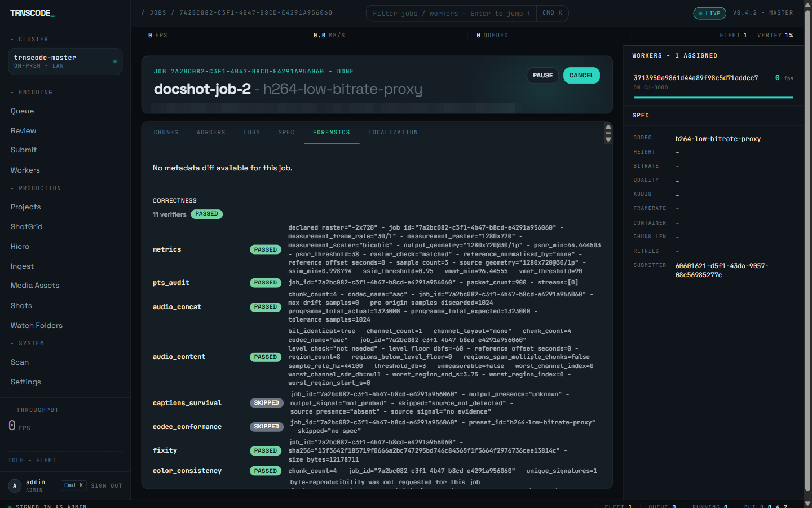Open Hiero in the sidebar
The height and width of the screenshot is (508, 812).
(20, 247)
